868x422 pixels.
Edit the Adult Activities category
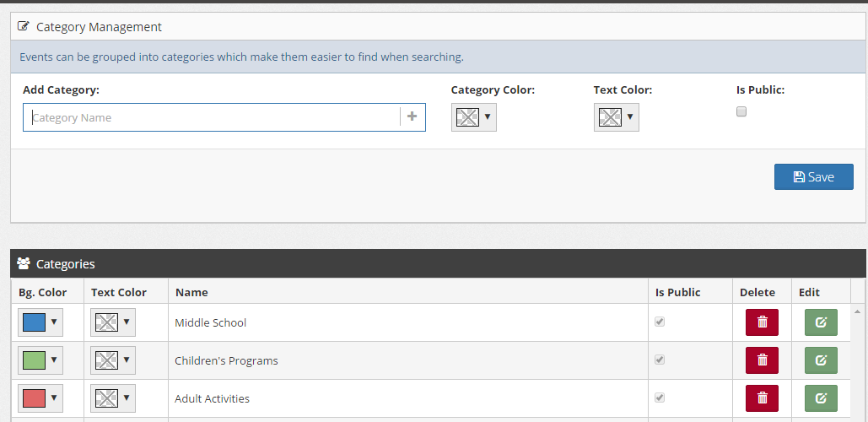(x=821, y=398)
